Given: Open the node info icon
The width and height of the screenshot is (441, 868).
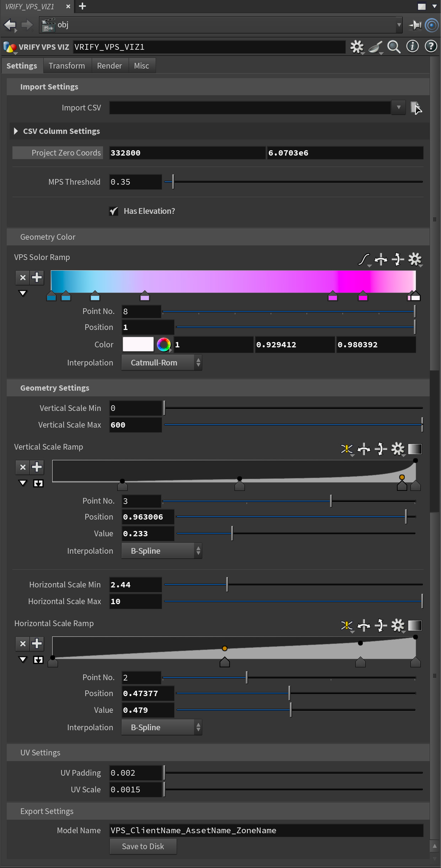Looking at the screenshot, I should pos(412,47).
